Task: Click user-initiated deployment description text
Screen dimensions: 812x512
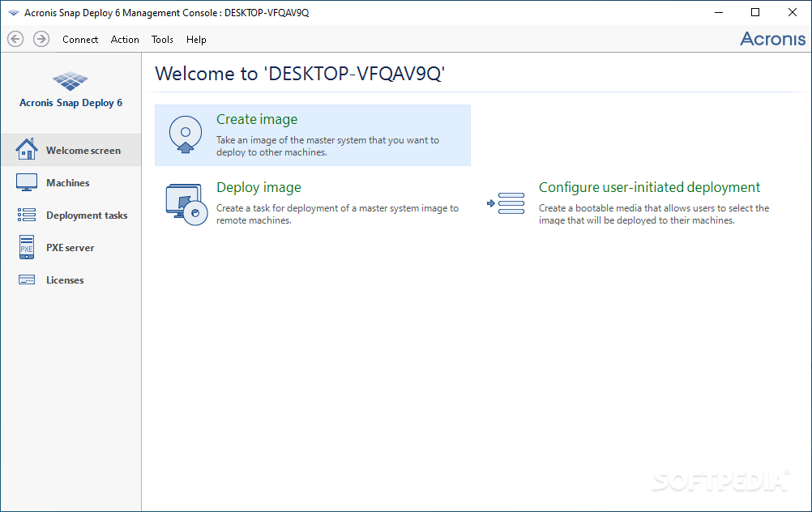Action: [x=653, y=214]
